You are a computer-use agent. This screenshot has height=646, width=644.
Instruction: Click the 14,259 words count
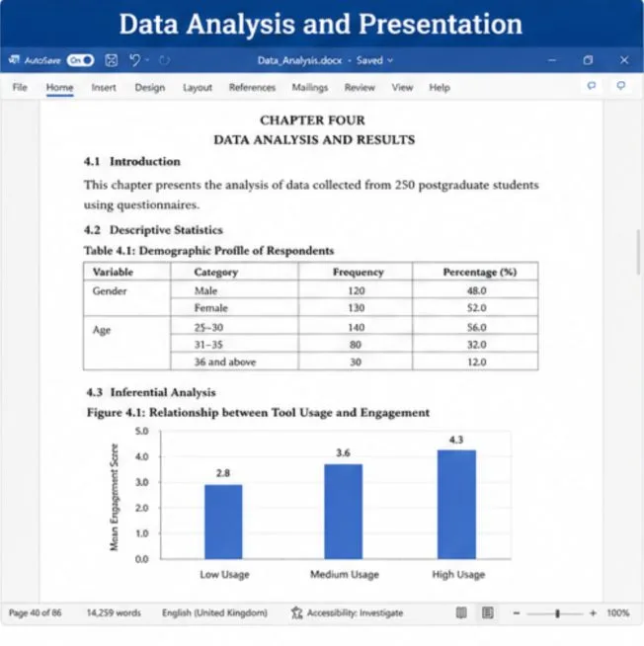[114, 612]
